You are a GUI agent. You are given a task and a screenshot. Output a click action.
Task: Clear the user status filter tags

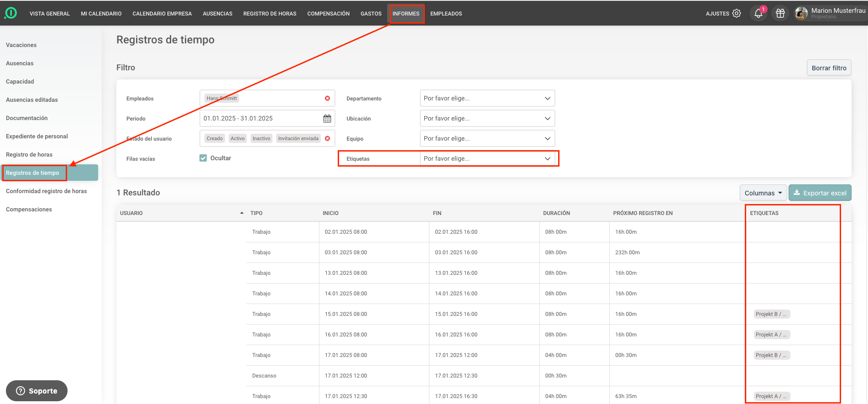(327, 139)
